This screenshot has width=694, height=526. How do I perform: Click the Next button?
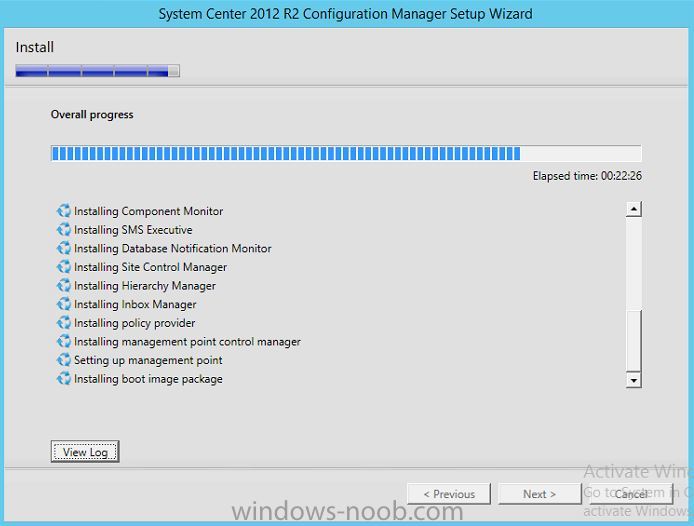pos(540,494)
